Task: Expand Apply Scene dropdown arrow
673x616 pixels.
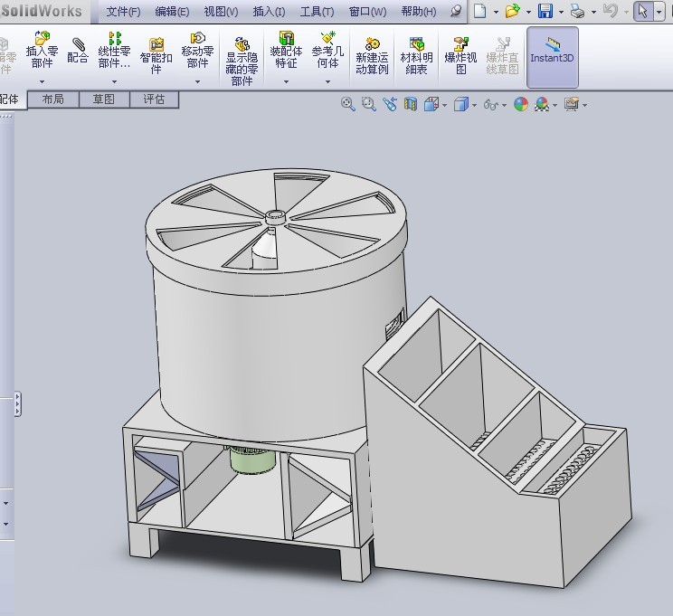Action: pyautogui.click(x=555, y=105)
